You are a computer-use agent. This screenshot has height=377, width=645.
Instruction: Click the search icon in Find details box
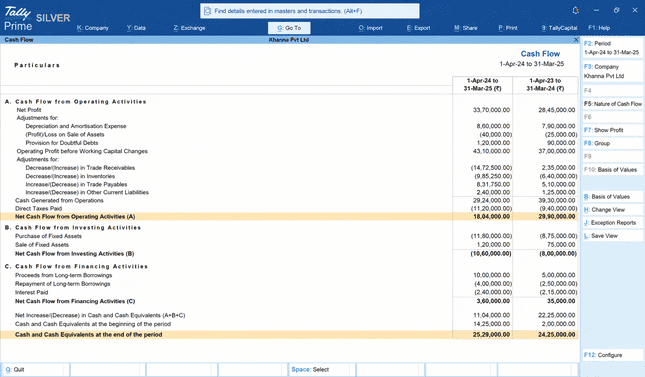[x=208, y=11]
